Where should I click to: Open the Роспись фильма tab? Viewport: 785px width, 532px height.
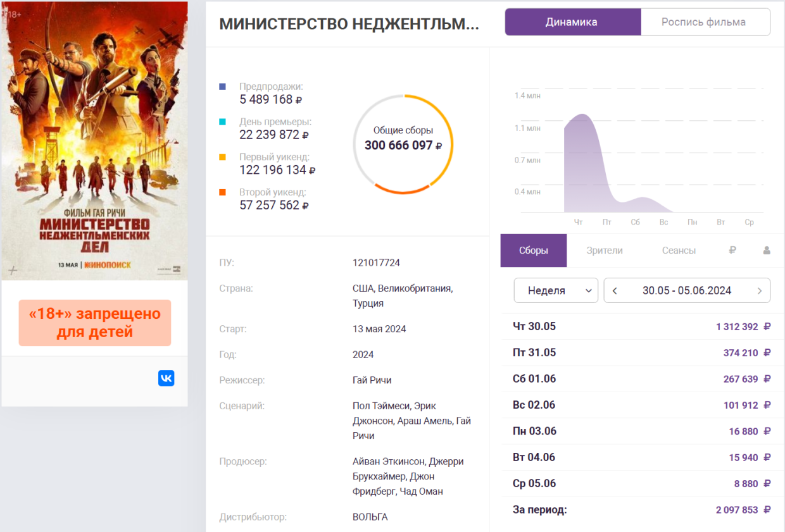coord(705,22)
